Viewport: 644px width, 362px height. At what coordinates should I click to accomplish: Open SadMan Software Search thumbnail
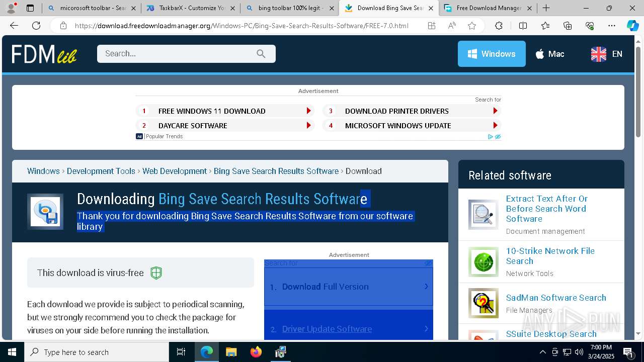[484, 303]
